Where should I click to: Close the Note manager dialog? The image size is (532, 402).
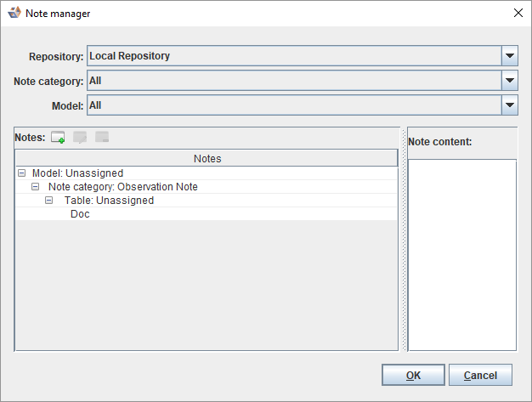click(x=518, y=14)
